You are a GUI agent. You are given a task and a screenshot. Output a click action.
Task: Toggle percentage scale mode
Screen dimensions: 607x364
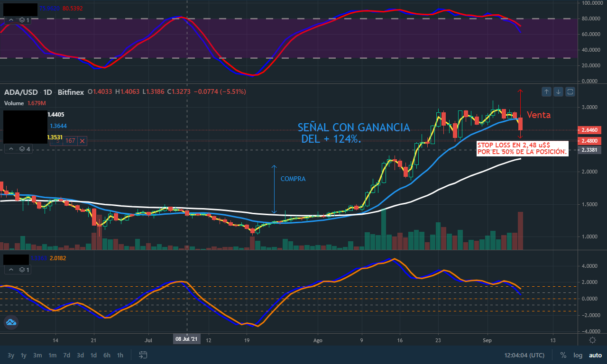(x=564, y=355)
